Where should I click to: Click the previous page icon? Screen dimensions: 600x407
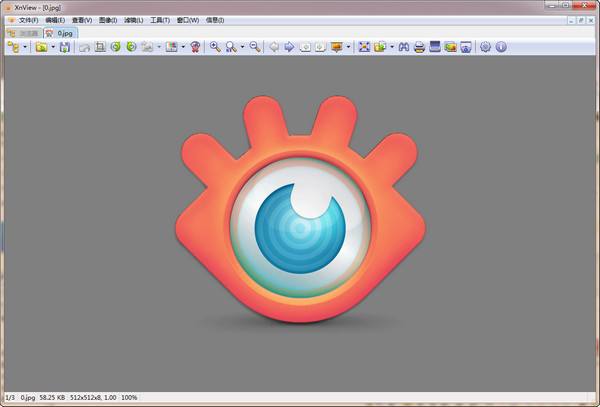click(305, 47)
